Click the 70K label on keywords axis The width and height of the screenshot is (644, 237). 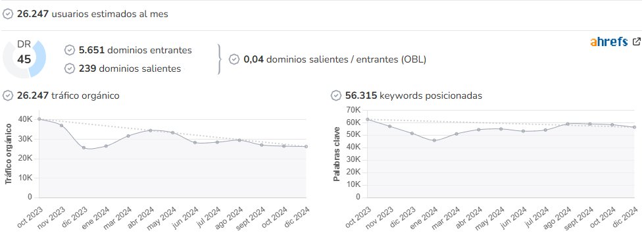pyautogui.click(x=353, y=110)
